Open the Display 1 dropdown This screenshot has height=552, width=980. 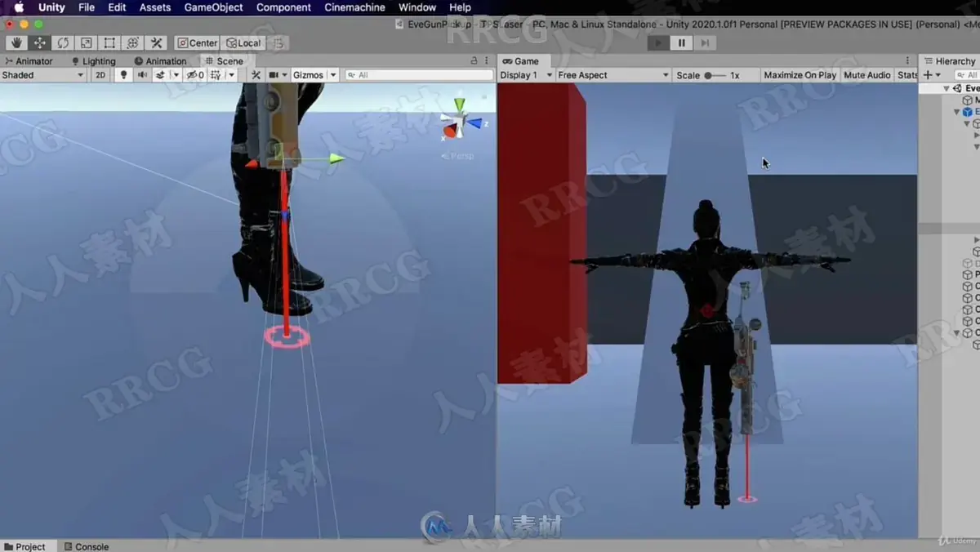(x=526, y=74)
